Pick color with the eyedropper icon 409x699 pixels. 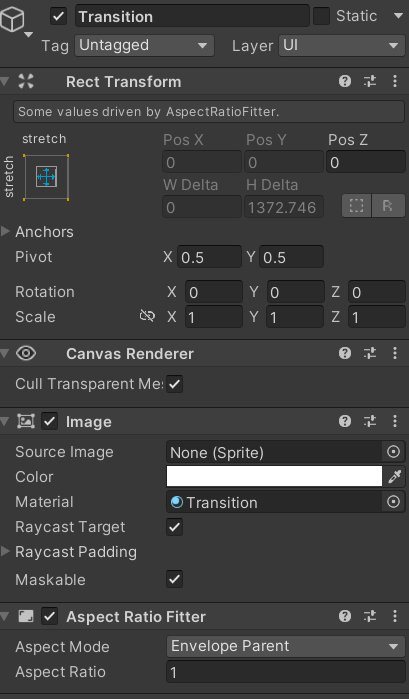tap(394, 477)
